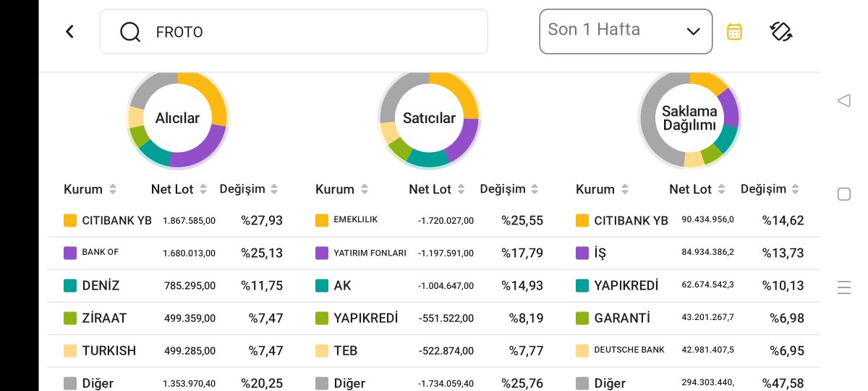
Task: Sort Saklama table by Kurum
Action: 603,189
